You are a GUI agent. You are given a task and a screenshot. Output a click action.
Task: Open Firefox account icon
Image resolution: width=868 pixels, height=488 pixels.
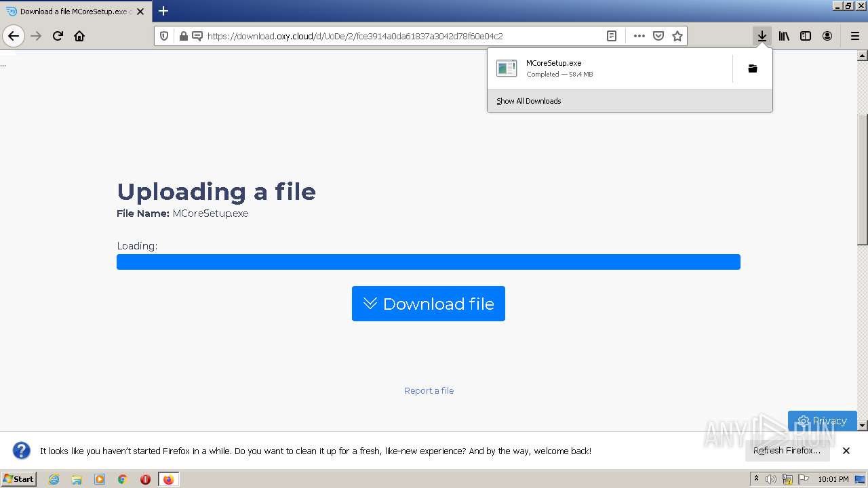(827, 36)
